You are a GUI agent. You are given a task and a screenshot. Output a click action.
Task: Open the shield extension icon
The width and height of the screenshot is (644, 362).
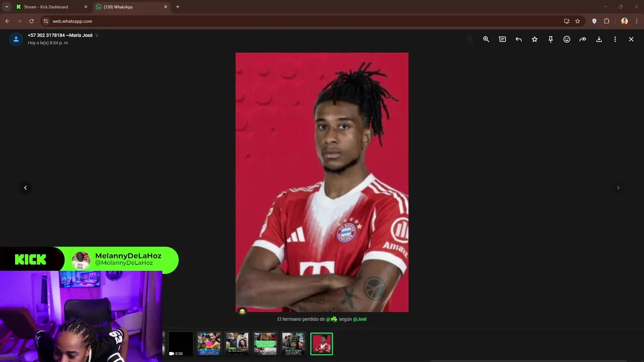point(594,21)
